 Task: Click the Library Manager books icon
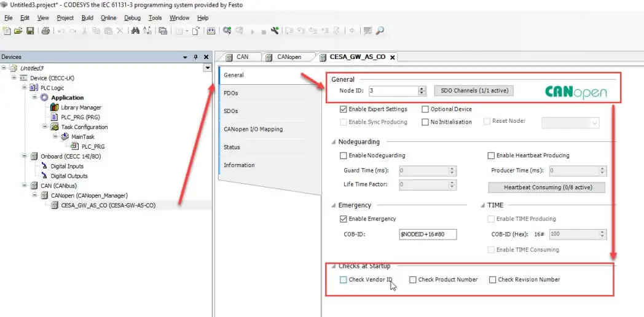tap(55, 107)
